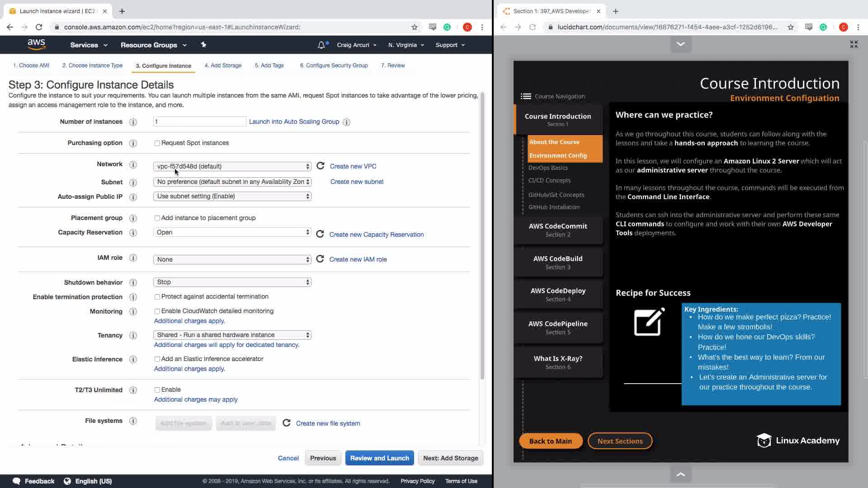Enable Request Spot instances checkbox
Screen dimensions: 868x488
(x=157, y=143)
